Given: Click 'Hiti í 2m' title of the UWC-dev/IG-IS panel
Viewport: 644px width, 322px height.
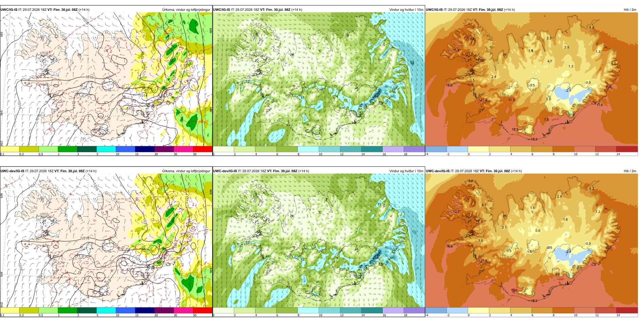Looking at the screenshot, I should click(630, 171).
